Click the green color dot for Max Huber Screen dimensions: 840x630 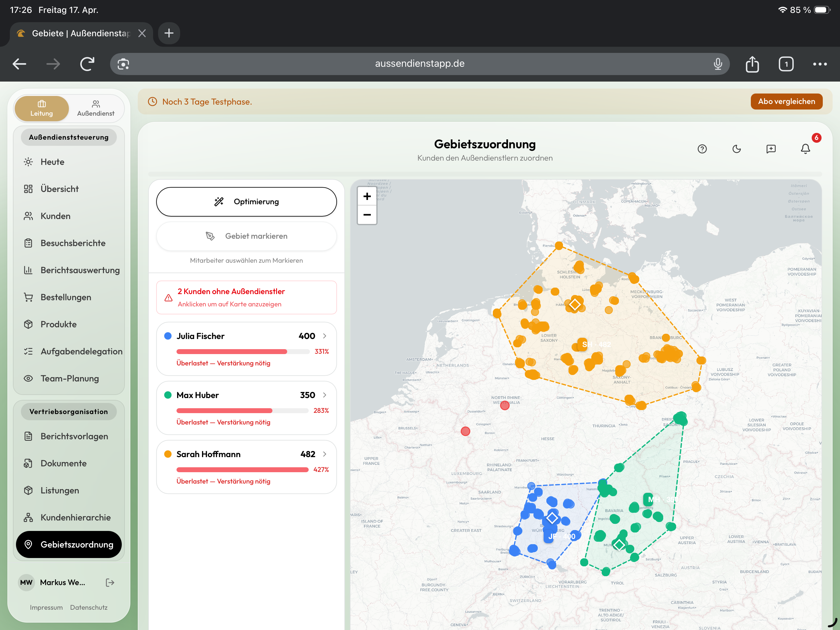pyautogui.click(x=168, y=395)
